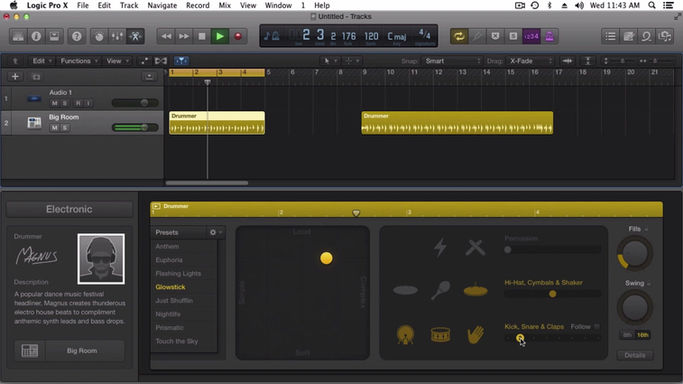Stop playback with the stop button
Screen dimensions: 683x384
pos(202,36)
